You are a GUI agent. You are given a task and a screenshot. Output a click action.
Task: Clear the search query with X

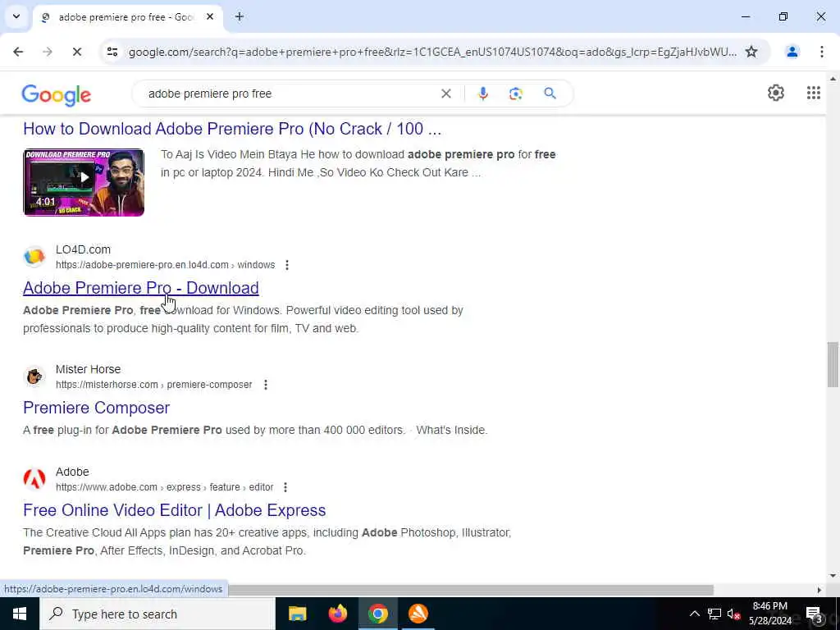pos(445,94)
